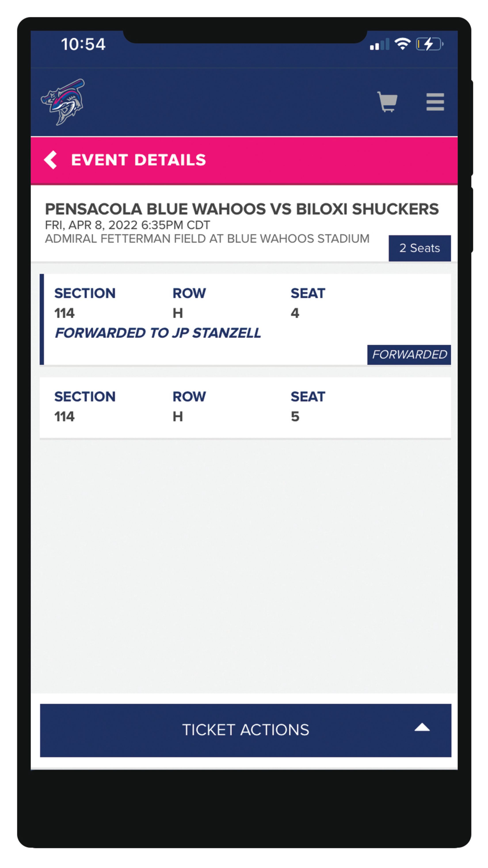Screen dimensions: 488x868
Task: Tap the Blue Wahoos team logo
Action: (62, 101)
